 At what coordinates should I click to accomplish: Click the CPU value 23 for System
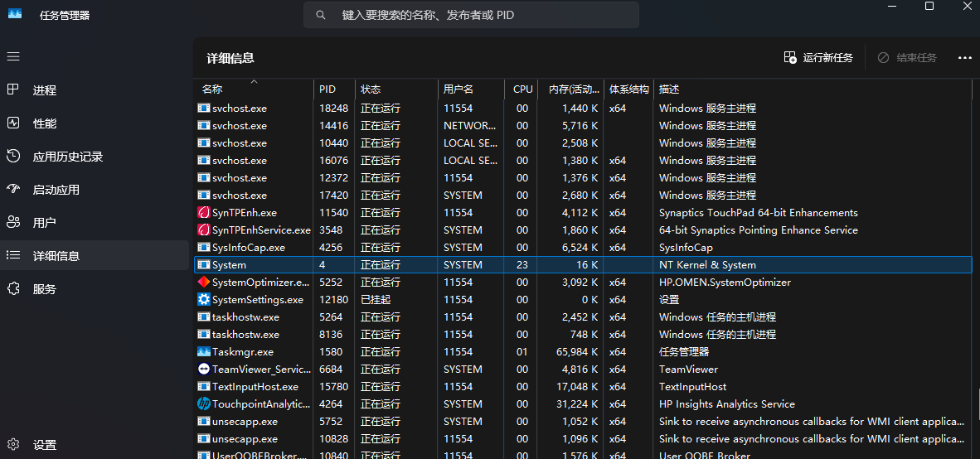pos(522,265)
